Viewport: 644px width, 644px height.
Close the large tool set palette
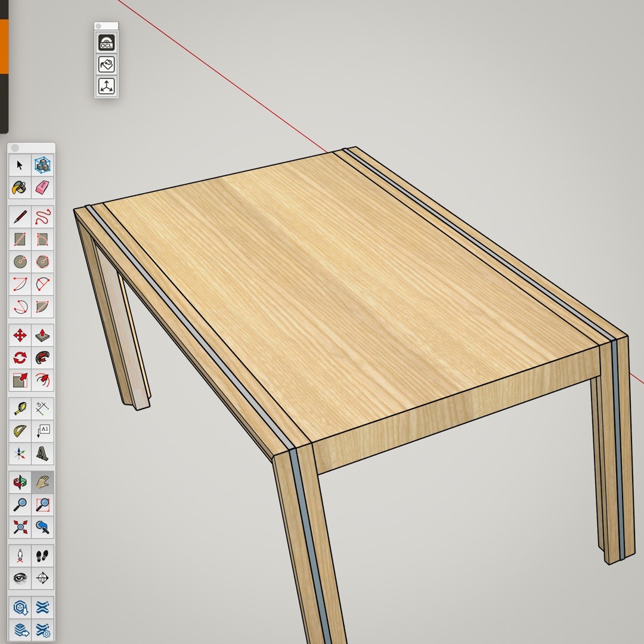coord(15,148)
